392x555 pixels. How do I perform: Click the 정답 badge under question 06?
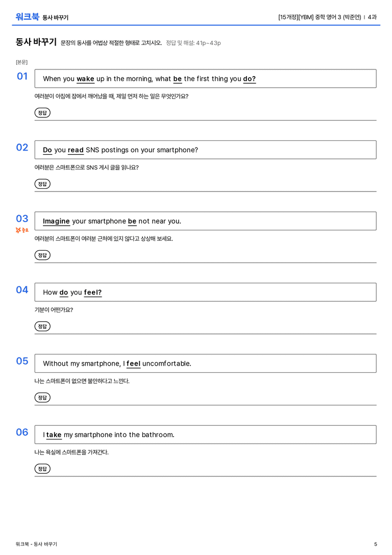tap(42, 469)
